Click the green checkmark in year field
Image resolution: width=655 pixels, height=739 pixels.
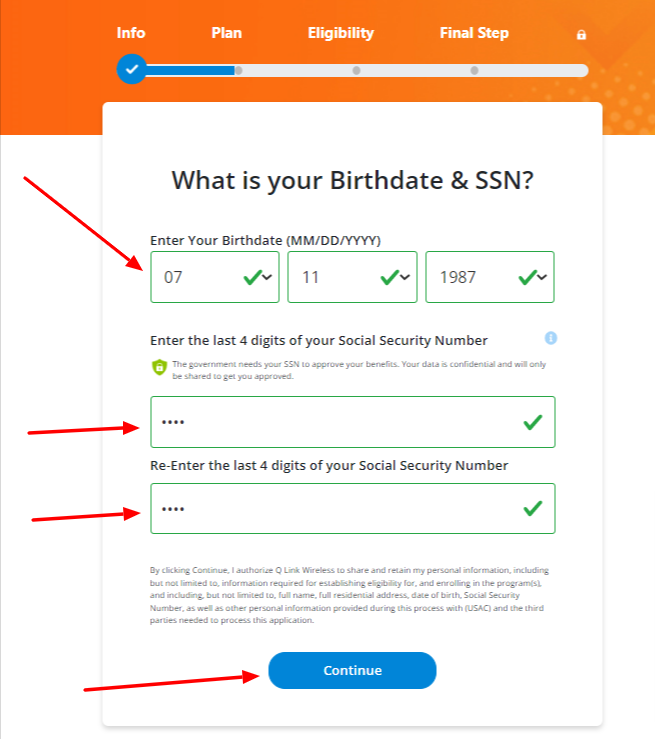pyautogui.click(x=527, y=277)
